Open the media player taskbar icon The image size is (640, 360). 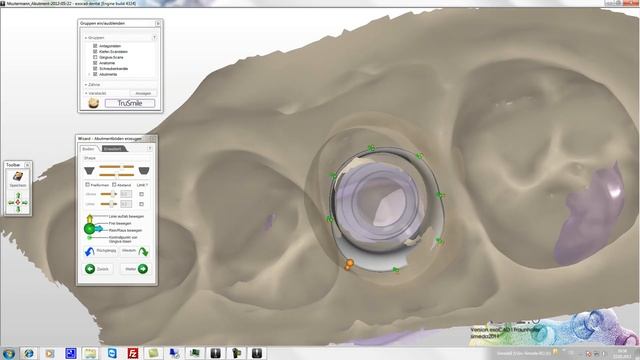(x=50, y=353)
